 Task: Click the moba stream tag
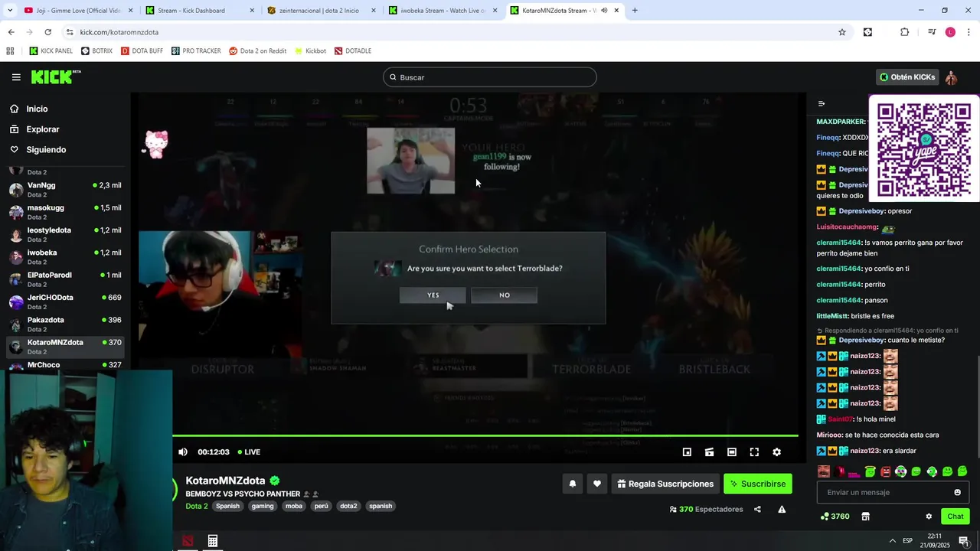294,506
